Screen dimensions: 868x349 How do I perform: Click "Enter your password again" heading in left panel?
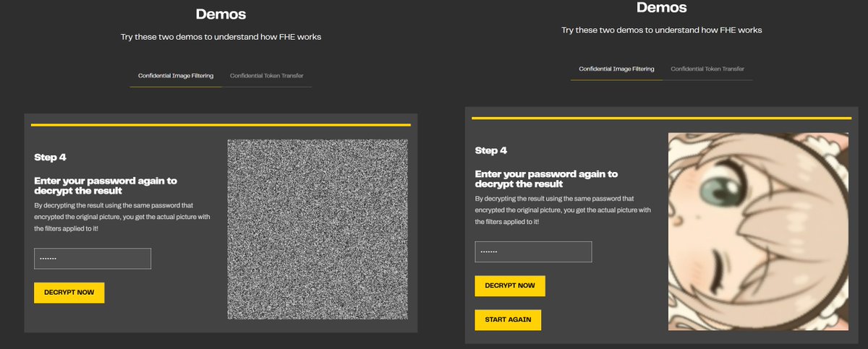[106, 186]
